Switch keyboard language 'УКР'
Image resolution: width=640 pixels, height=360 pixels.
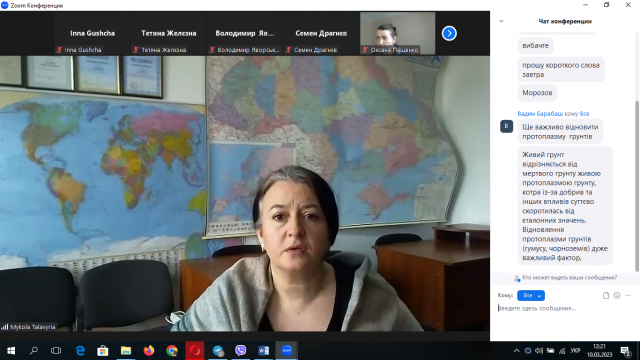[575, 351]
